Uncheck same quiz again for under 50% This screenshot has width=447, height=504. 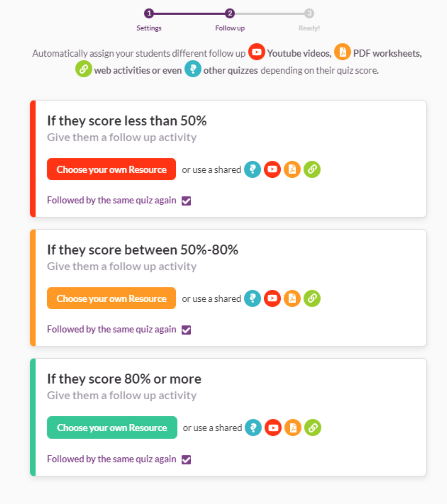pos(186,201)
